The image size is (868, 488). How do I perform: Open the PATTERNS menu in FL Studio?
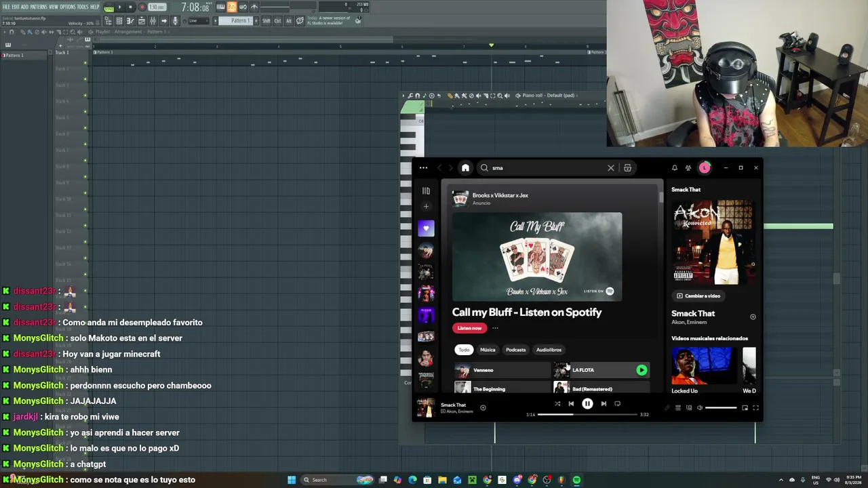pyautogui.click(x=39, y=7)
